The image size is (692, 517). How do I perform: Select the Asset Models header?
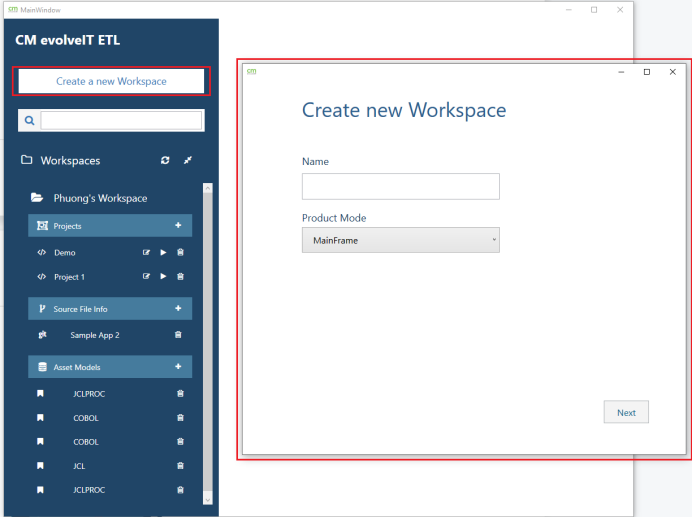point(110,367)
